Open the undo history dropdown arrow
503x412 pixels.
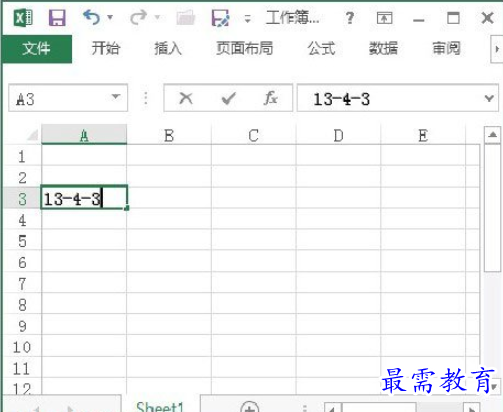[x=110, y=17]
